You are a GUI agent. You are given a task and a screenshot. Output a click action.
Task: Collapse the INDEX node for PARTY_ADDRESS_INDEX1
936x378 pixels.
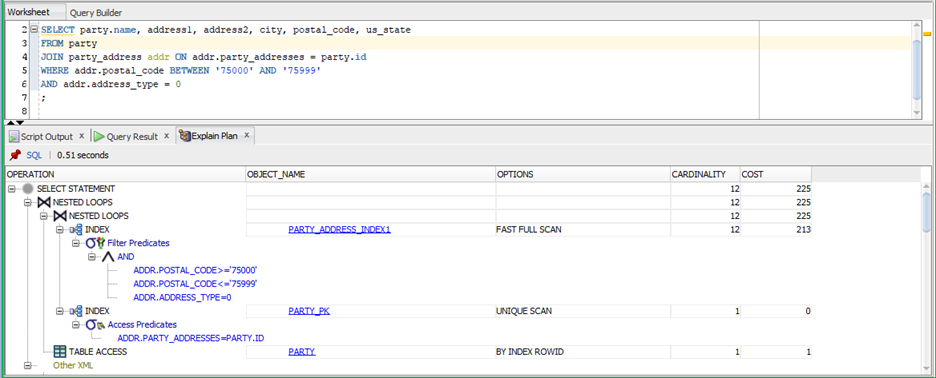[59, 229]
